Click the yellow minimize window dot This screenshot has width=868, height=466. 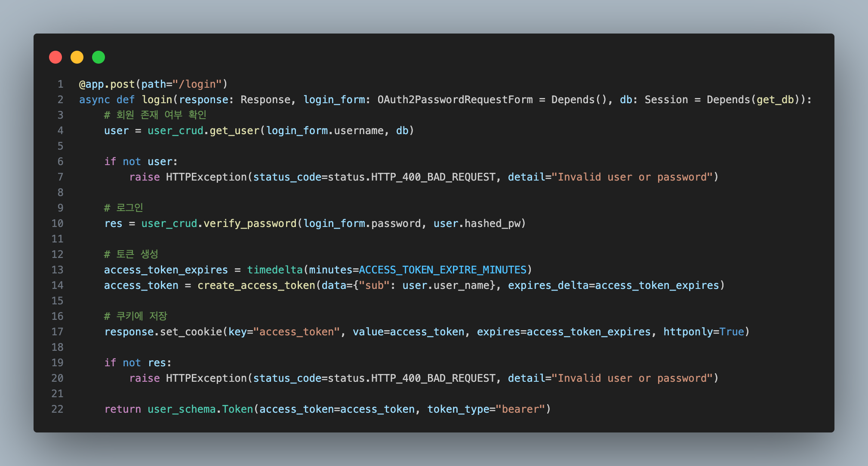77,57
